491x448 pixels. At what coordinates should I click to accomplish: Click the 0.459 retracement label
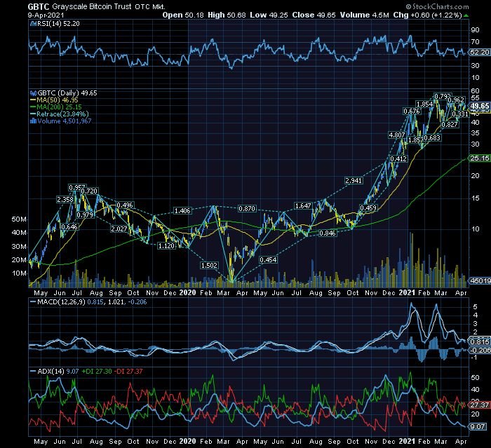368,208
